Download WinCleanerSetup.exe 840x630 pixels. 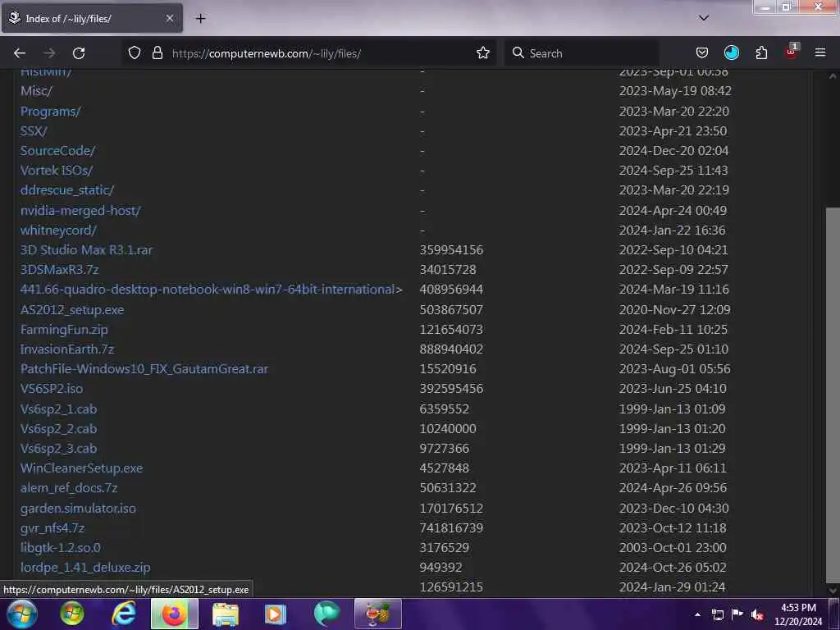pos(81,468)
